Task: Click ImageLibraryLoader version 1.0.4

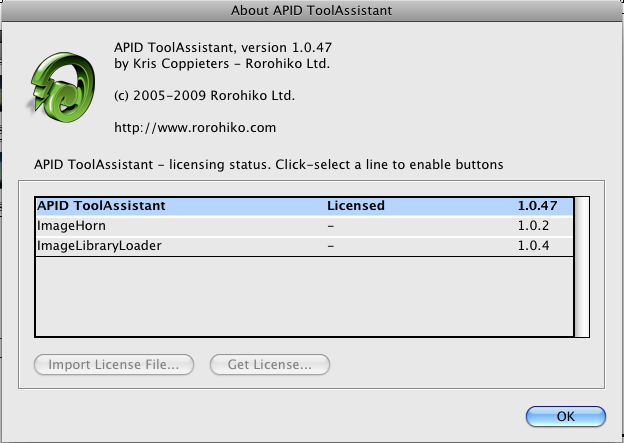Action: [533, 246]
